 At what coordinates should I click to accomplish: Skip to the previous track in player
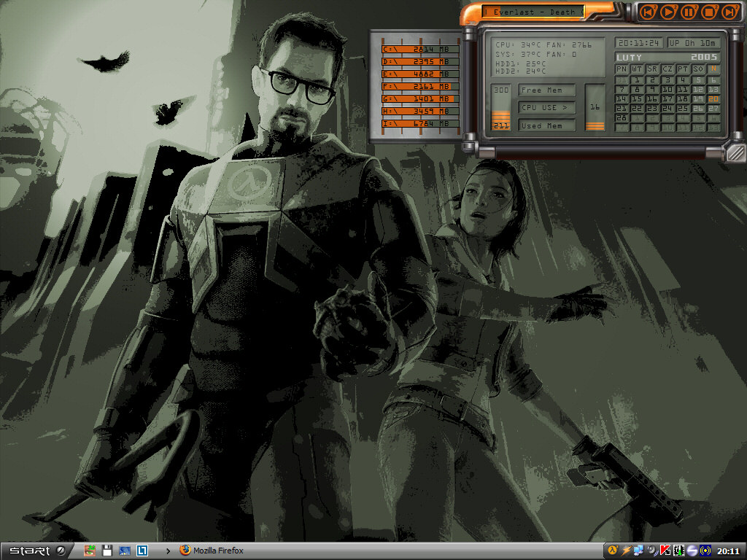coord(648,12)
